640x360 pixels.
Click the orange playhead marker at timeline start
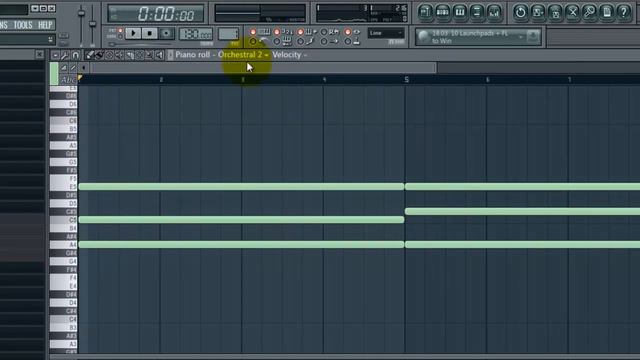pyautogui.click(x=80, y=78)
